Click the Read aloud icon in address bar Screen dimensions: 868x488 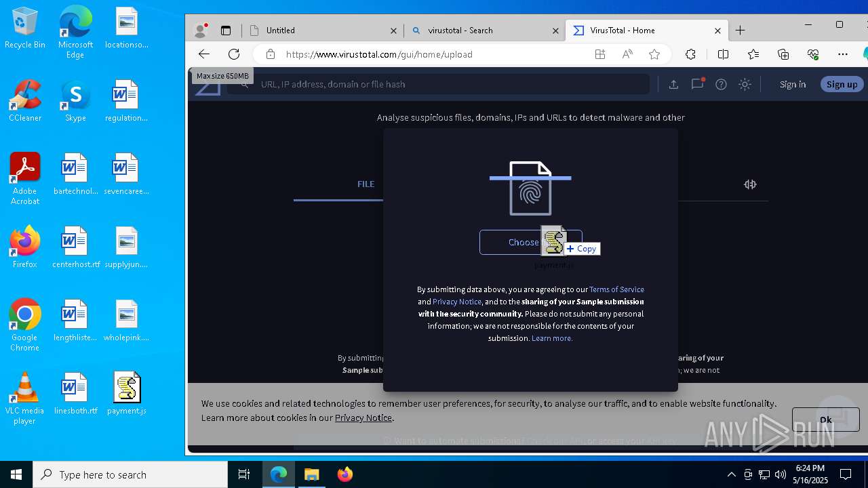click(627, 54)
